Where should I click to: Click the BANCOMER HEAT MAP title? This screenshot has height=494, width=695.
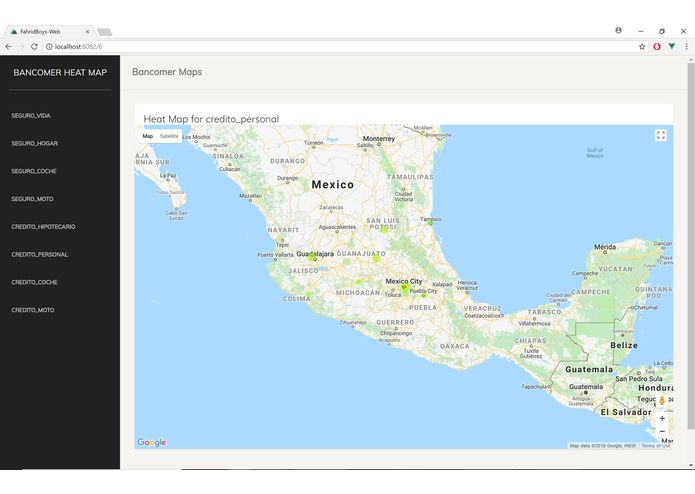click(60, 72)
